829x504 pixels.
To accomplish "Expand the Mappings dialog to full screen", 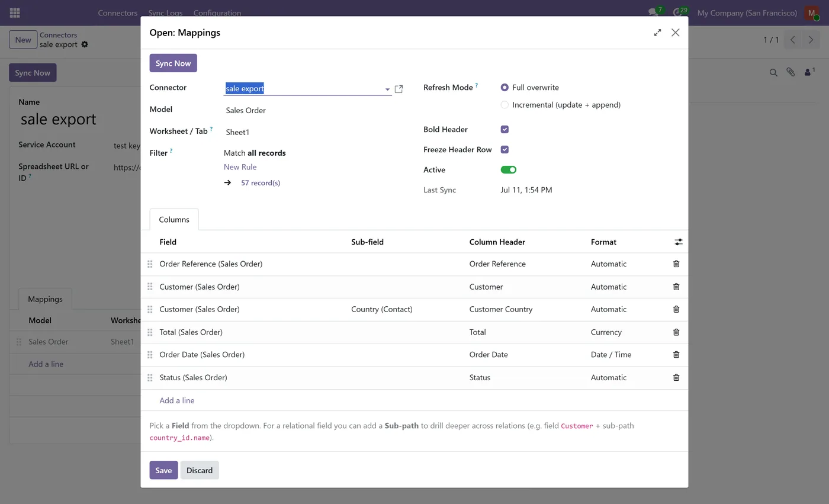I will point(657,33).
